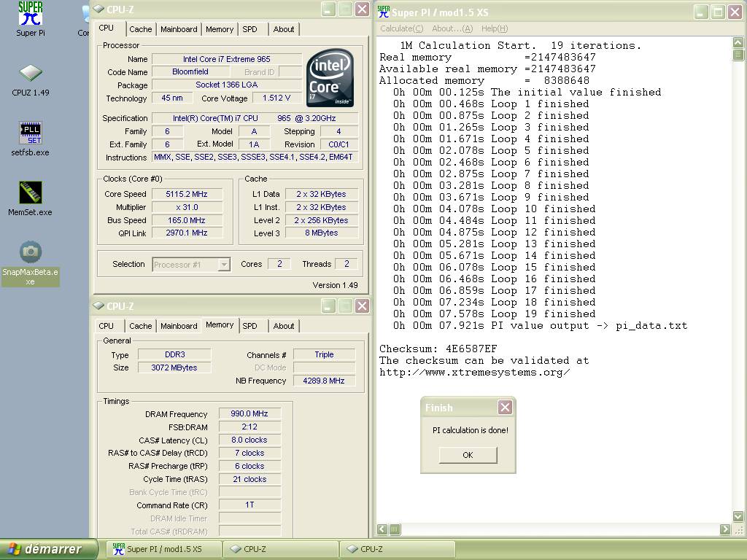
Task: Close the bottom CPU-Z window
Action: [362, 306]
